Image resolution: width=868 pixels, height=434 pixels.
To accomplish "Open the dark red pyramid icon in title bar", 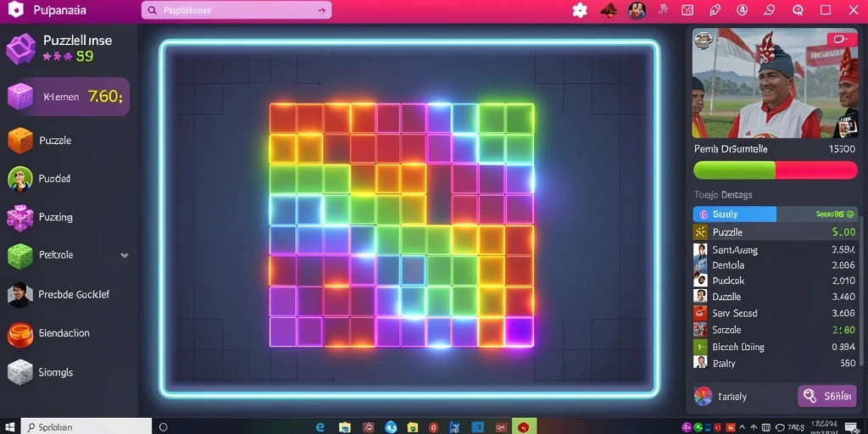I will point(609,10).
